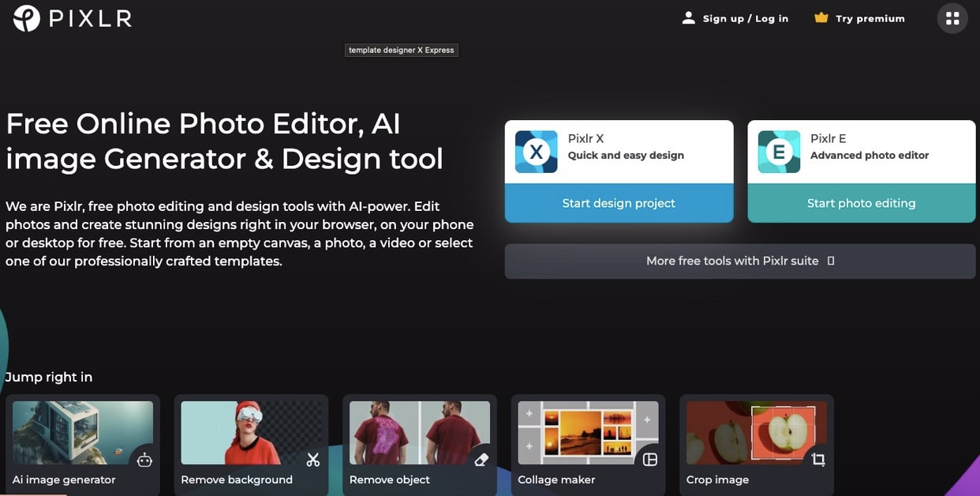Click the 'Advanced photo editor' text
980x496 pixels.
(870, 156)
